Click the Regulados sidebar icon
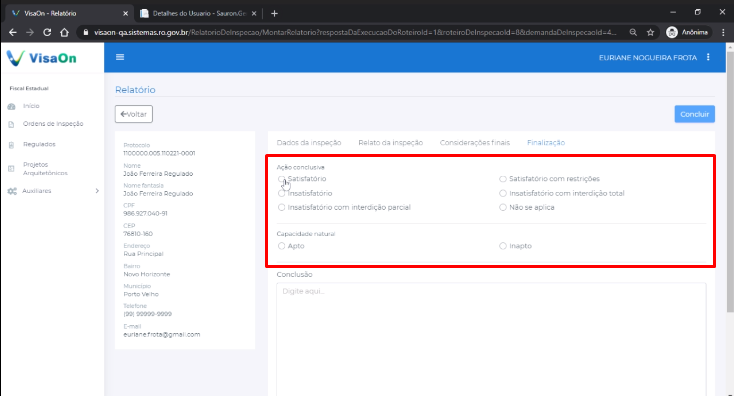Viewport: 734px width, 396px height. pos(12,145)
